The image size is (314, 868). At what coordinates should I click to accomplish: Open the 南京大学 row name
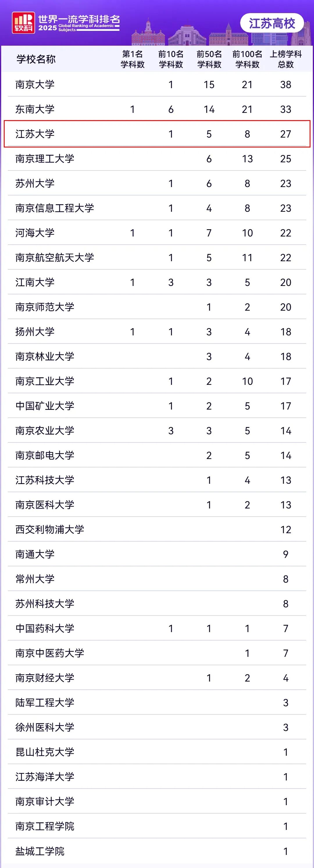(x=35, y=84)
